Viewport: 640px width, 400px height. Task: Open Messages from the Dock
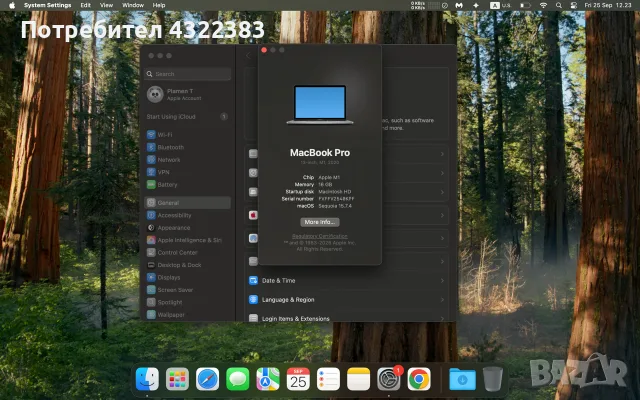[x=238, y=379]
